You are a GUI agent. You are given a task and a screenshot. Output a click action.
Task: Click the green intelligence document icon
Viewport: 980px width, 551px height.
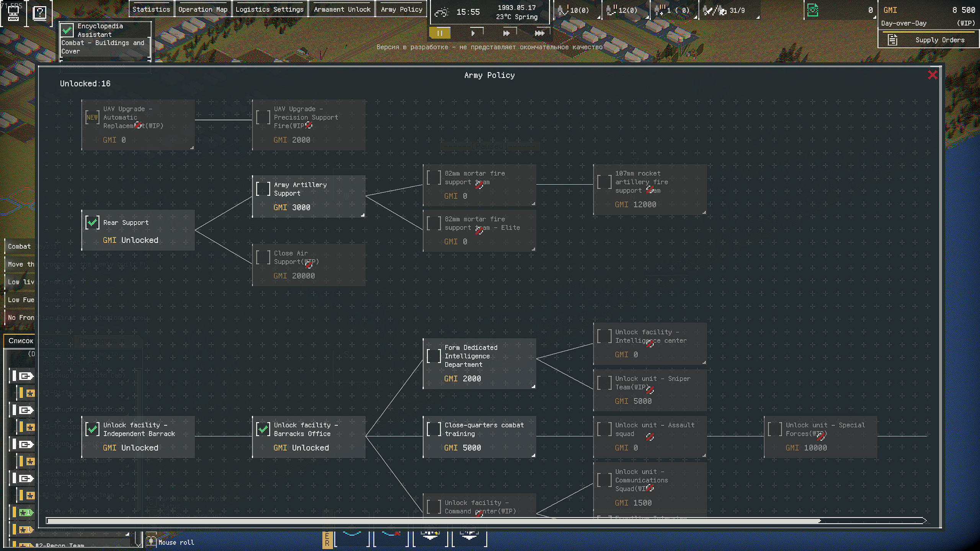pyautogui.click(x=812, y=10)
